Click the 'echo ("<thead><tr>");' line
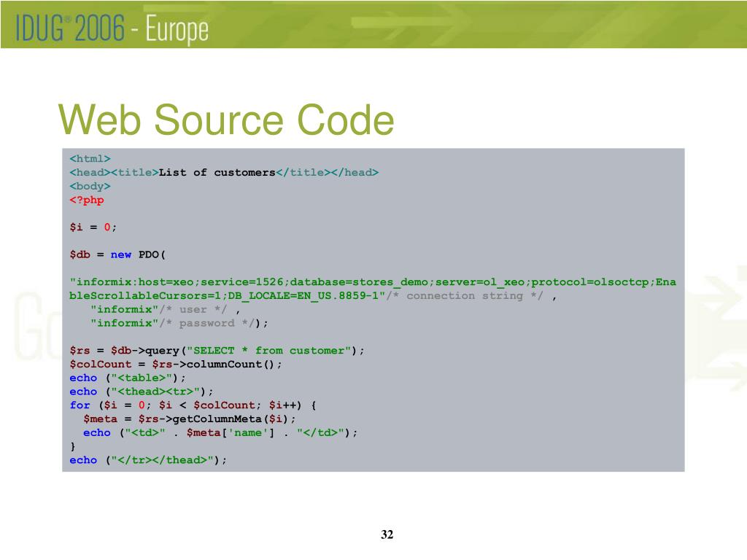747x560 pixels. click(141, 392)
